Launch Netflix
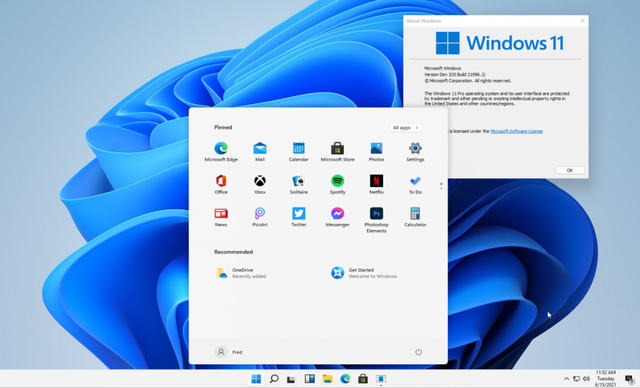Screen dimensions: 640x388 [x=376, y=184]
